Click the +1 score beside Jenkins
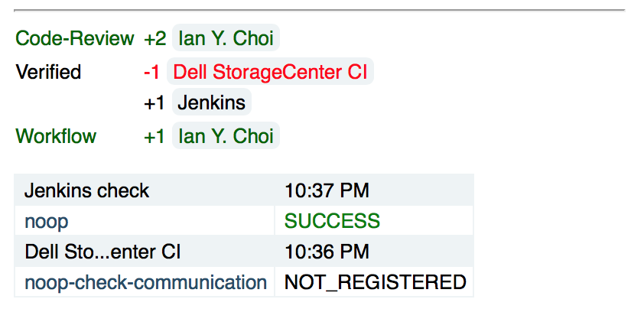 click(154, 102)
